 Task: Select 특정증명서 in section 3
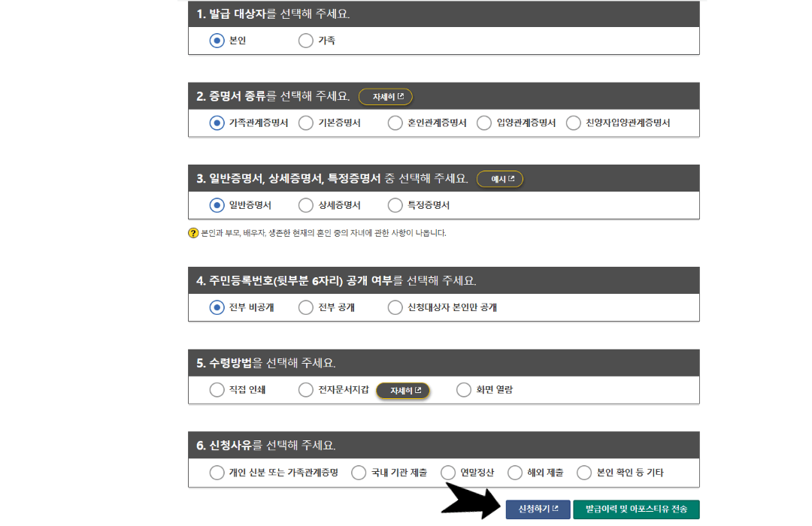(x=395, y=204)
